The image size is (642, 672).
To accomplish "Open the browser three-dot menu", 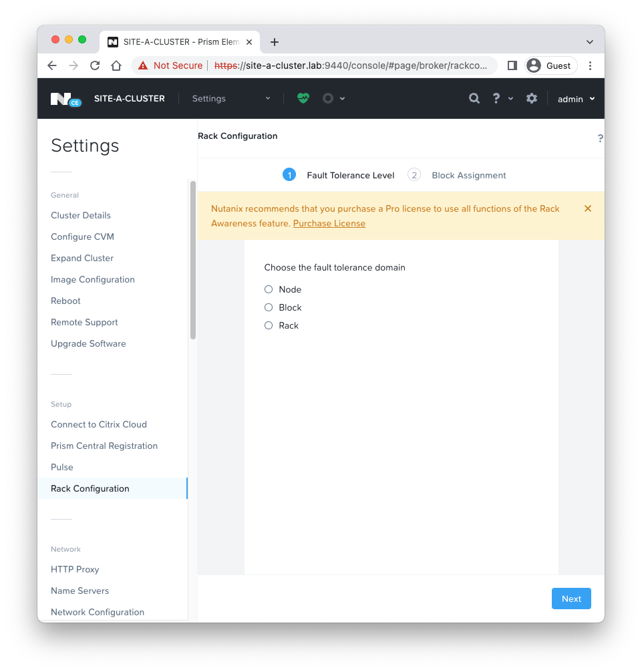I will tap(590, 65).
